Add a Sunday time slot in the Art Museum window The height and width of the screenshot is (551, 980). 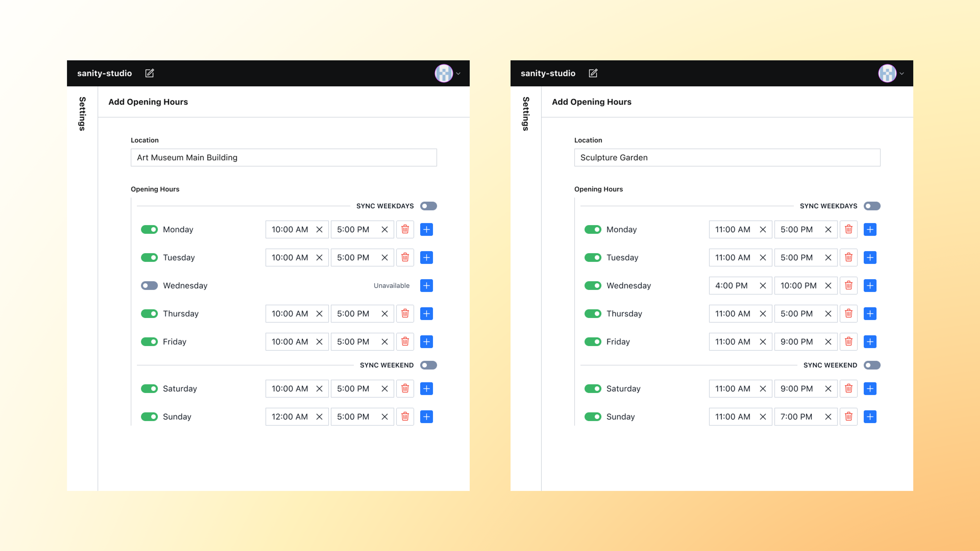(x=426, y=417)
